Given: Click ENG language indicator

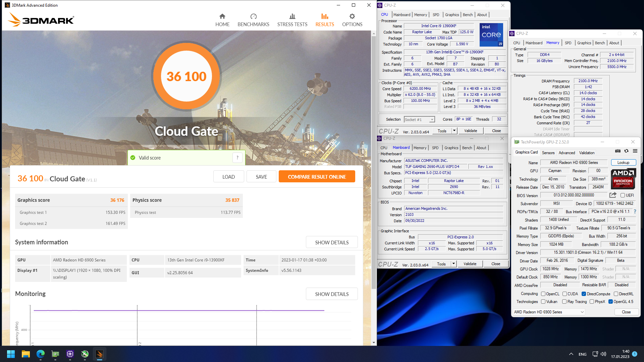Looking at the screenshot, I should tap(582, 354).
